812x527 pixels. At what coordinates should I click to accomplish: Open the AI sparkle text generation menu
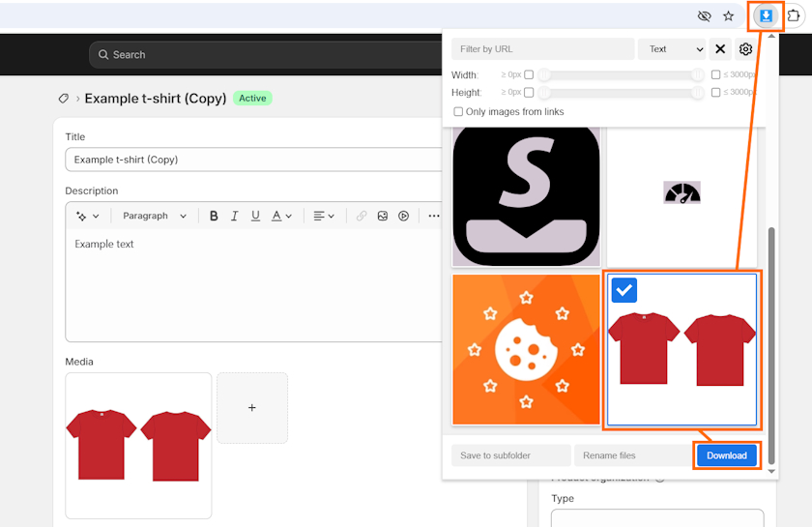pos(87,216)
